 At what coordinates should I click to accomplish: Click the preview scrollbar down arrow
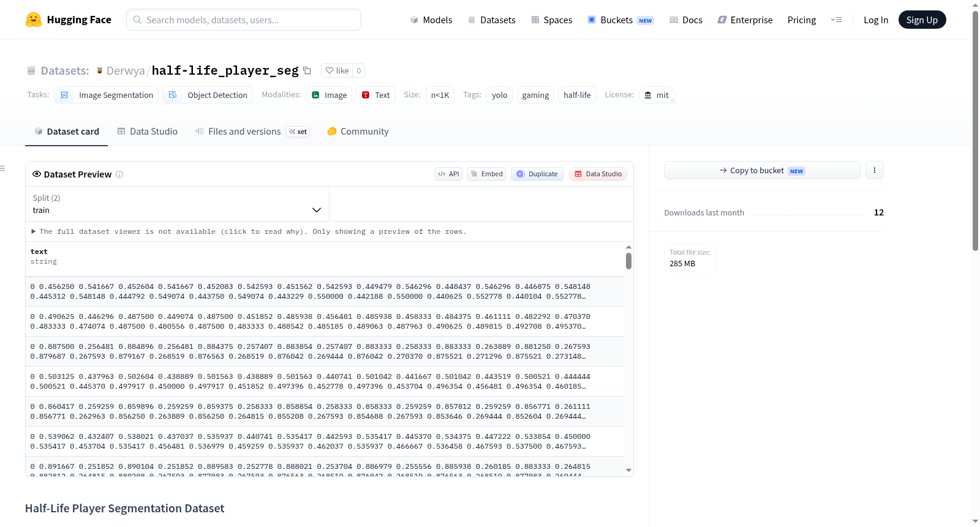(628, 471)
